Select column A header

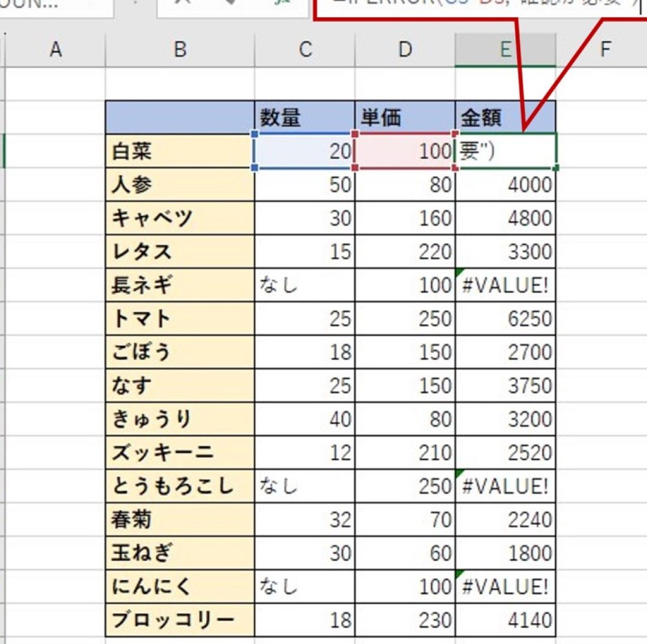pyautogui.click(x=55, y=50)
